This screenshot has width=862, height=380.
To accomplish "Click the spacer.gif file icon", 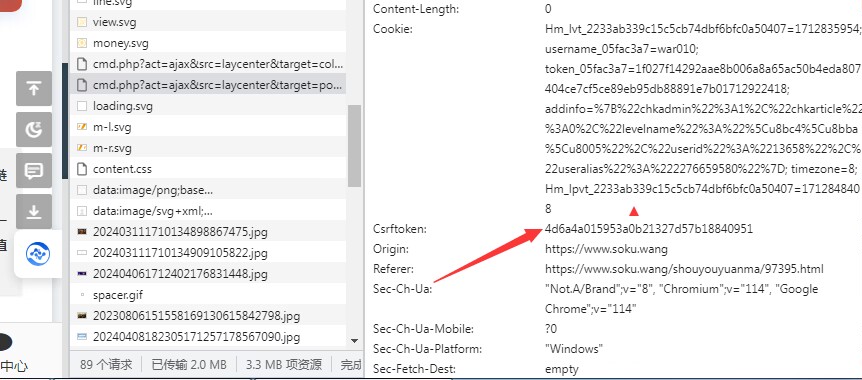I will [x=82, y=295].
